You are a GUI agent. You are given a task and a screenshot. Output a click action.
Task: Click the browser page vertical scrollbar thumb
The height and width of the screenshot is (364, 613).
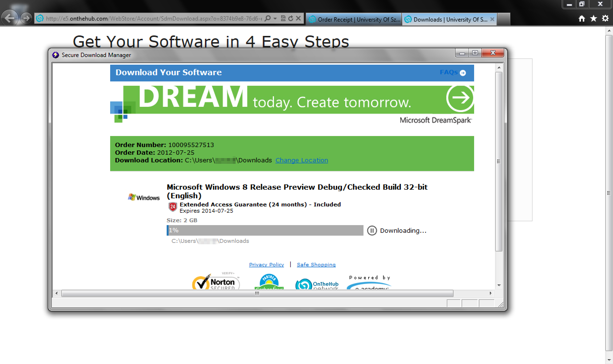609,193
